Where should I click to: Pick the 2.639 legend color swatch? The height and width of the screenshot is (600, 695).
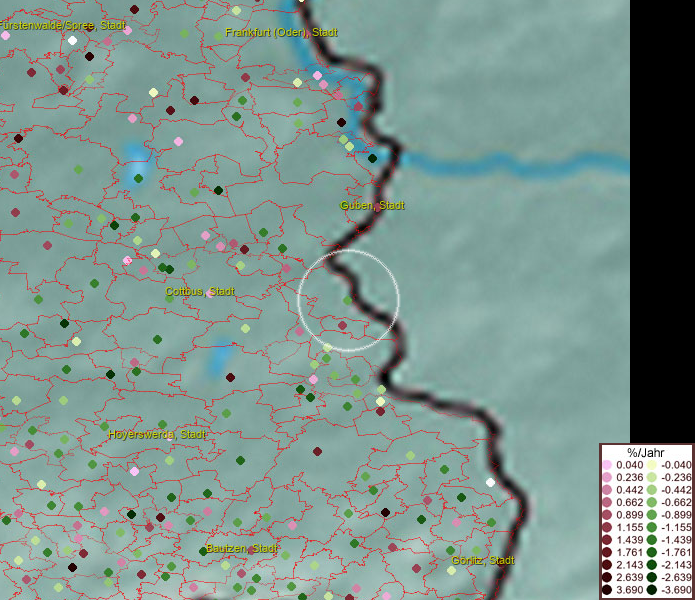pos(607,577)
